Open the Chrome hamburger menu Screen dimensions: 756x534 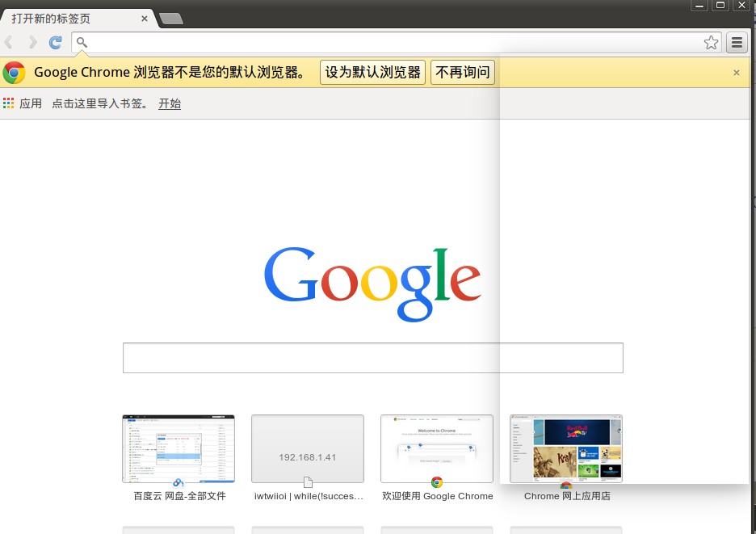737,43
